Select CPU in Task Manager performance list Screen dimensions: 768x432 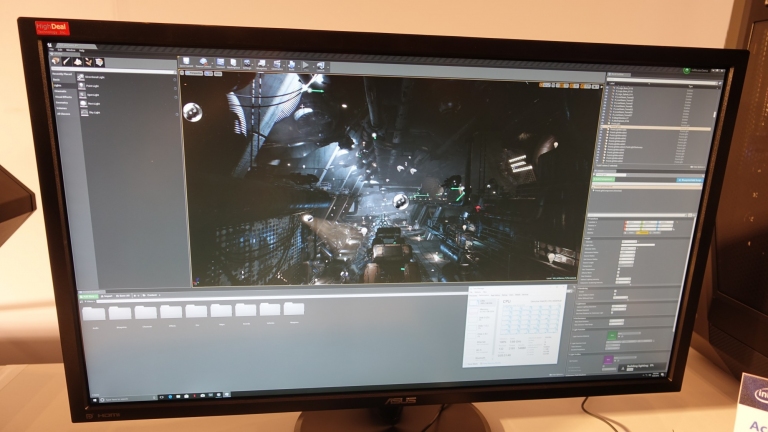tap(482, 303)
